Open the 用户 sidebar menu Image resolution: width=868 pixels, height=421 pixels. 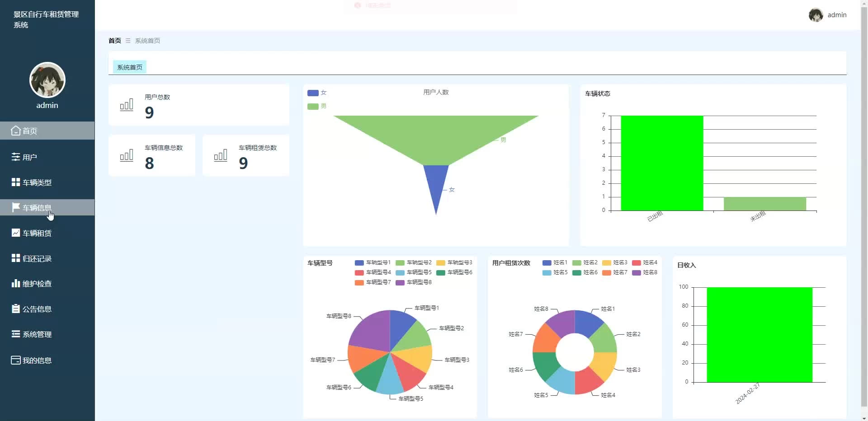pyautogui.click(x=47, y=157)
